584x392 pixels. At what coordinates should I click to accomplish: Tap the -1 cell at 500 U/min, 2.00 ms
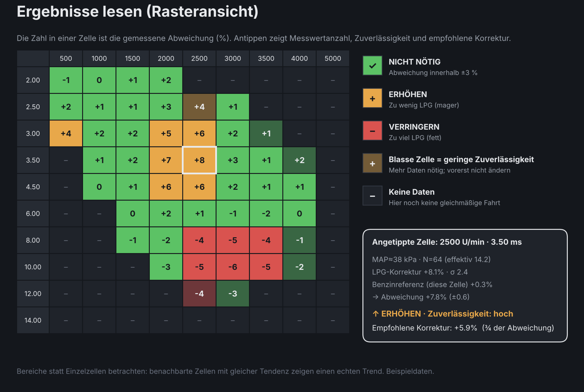click(x=66, y=80)
